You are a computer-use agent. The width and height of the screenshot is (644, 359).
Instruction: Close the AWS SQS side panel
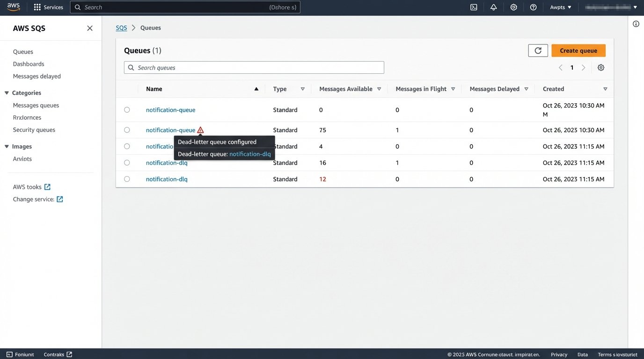click(90, 29)
